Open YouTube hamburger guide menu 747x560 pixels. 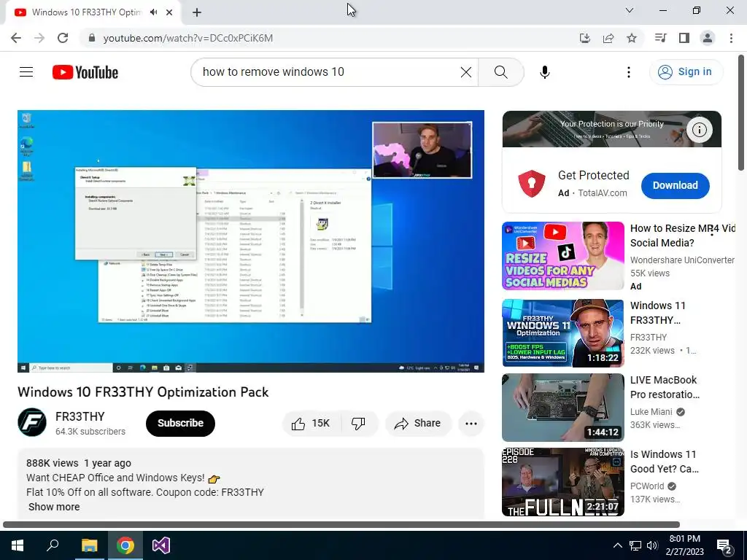26,72
